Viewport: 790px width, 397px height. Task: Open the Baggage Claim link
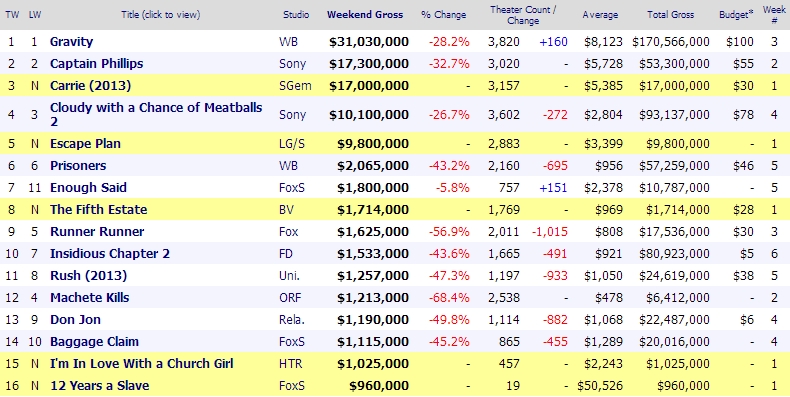click(x=94, y=342)
